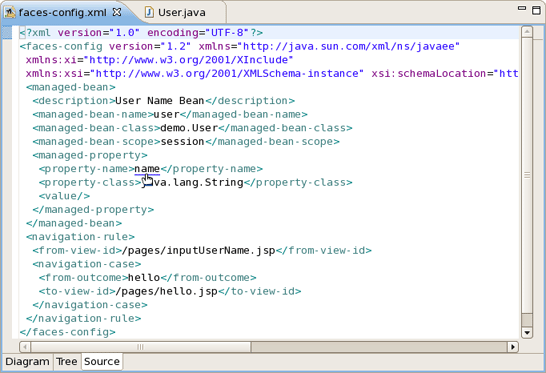Click the opening '<managed-property>' tag
Screen dimensions: 546x373
click(x=90, y=155)
